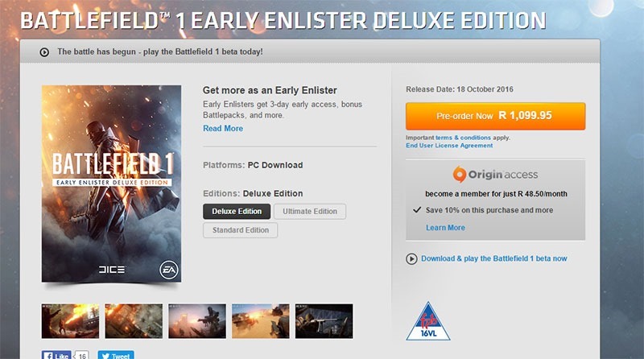The width and height of the screenshot is (644, 359).
Task: Click play icon next to Download beta link
Action: click(411, 258)
